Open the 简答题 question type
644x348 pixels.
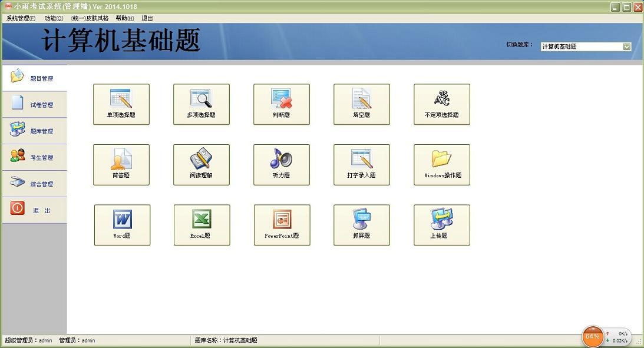[x=121, y=164]
